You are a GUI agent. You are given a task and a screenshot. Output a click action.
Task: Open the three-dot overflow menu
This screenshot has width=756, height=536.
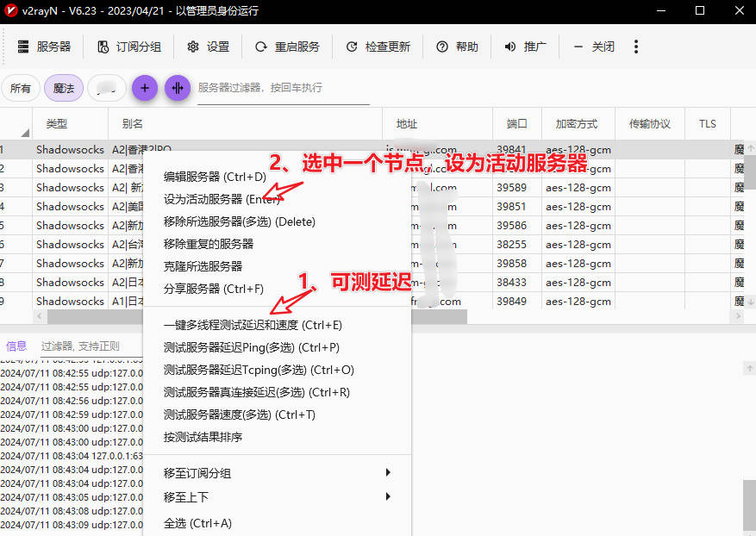[x=636, y=47]
